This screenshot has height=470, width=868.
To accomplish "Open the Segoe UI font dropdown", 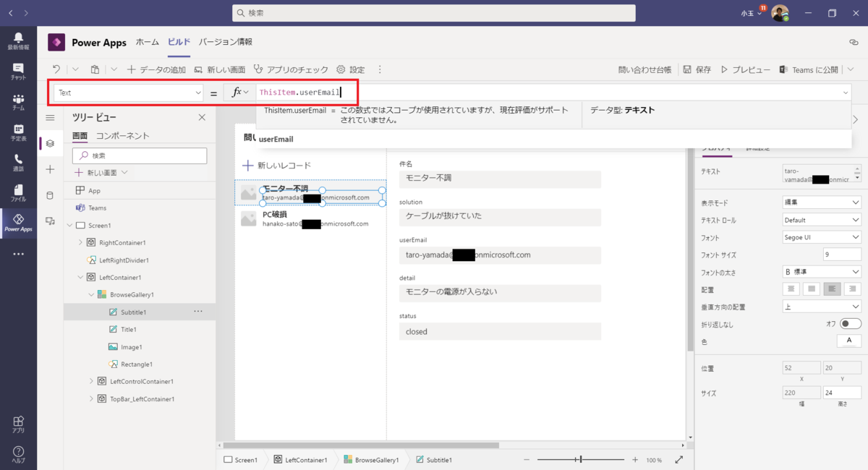I will [821, 236].
